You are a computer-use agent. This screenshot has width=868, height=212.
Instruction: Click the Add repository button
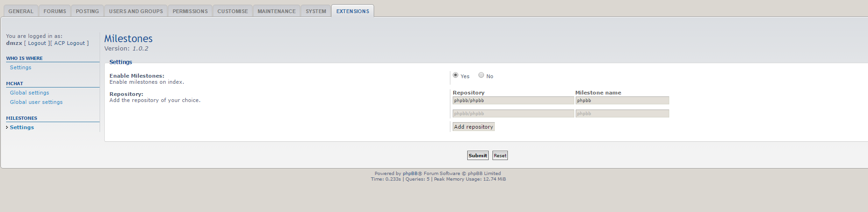473,127
